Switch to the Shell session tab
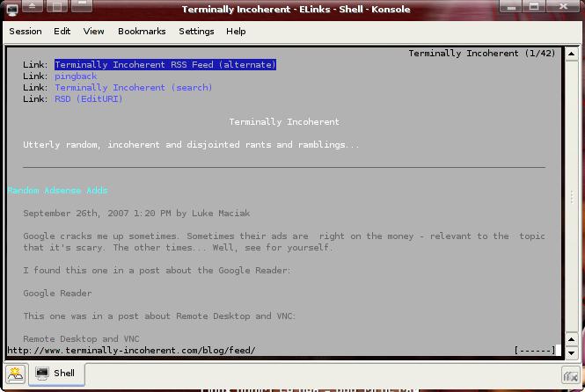 [x=55, y=374]
